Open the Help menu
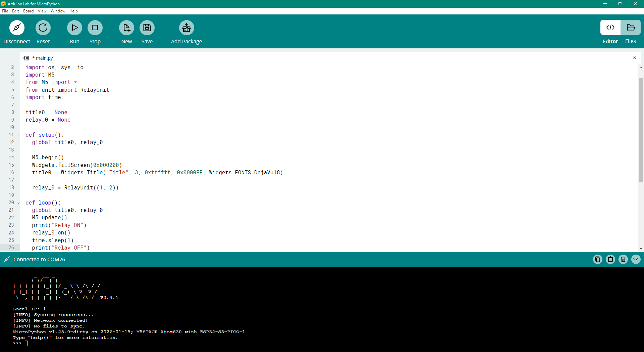644x352 pixels. 73,11
